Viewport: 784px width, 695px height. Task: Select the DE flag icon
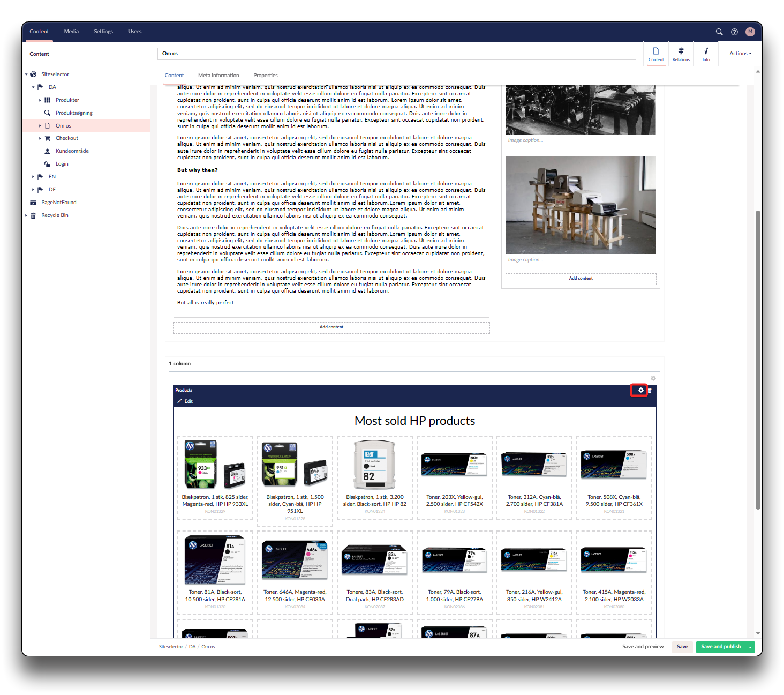(41, 190)
